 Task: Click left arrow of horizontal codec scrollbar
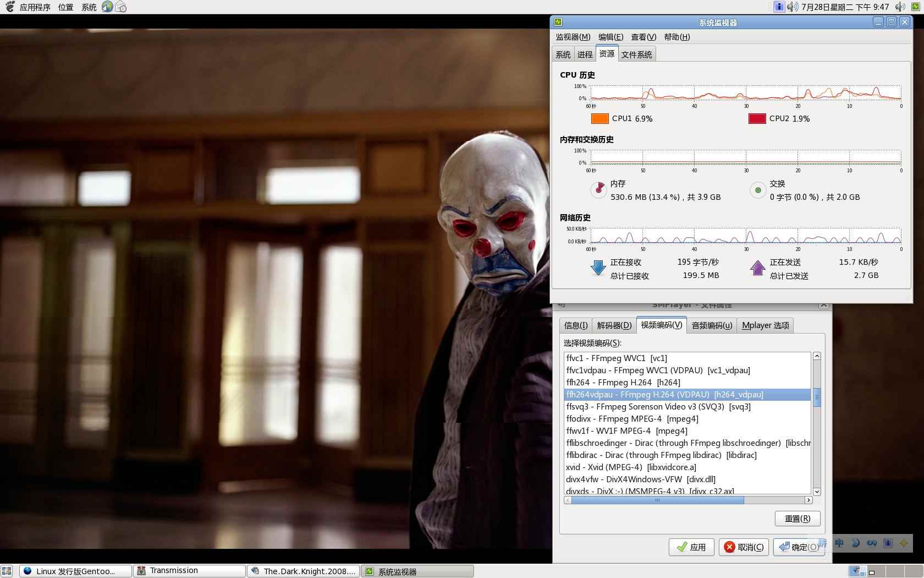tap(568, 500)
